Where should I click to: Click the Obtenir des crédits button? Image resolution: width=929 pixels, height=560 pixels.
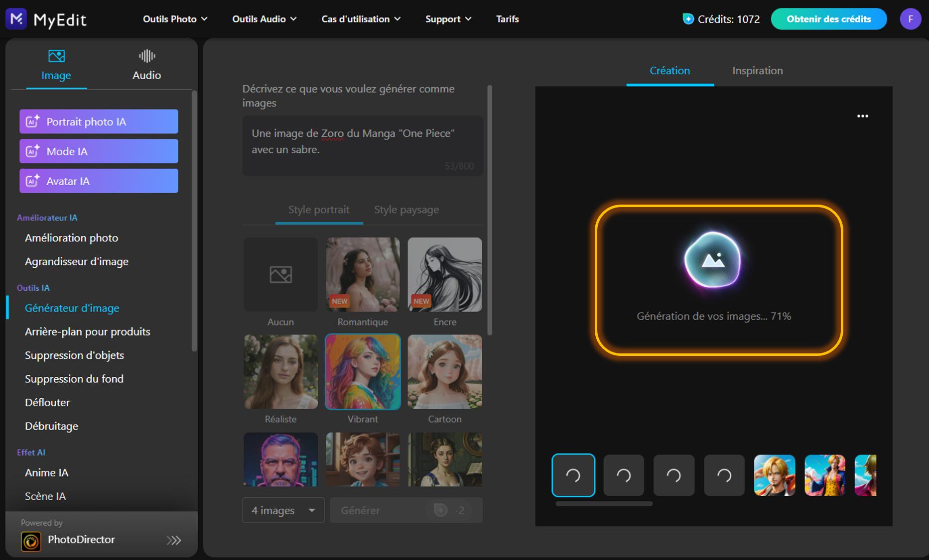(828, 19)
